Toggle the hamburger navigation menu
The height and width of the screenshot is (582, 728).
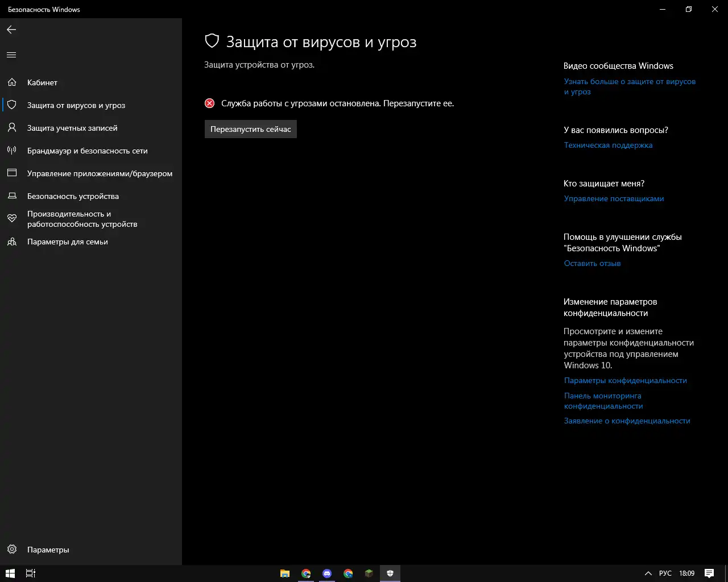point(11,55)
